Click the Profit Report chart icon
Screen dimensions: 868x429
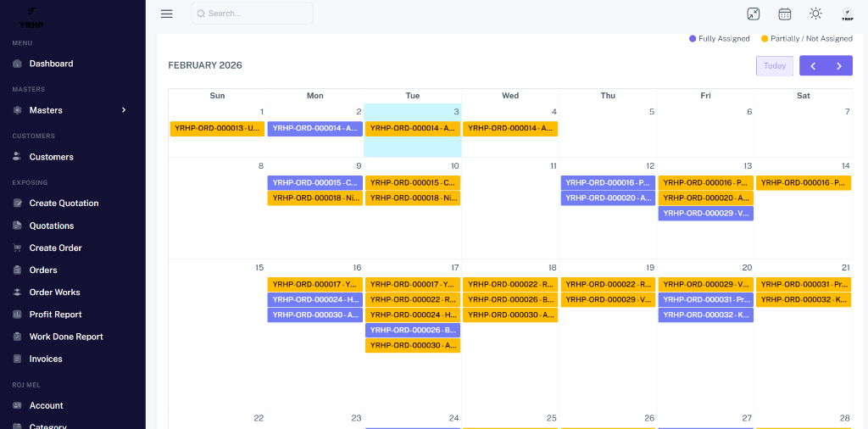17,314
